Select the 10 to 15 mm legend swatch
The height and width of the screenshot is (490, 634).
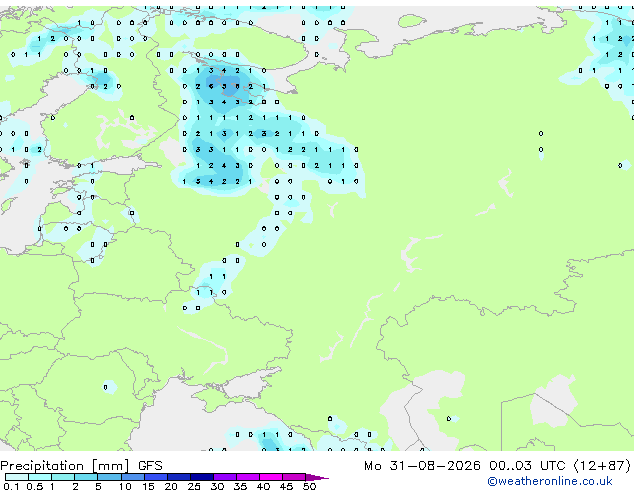pyautogui.click(x=133, y=477)
